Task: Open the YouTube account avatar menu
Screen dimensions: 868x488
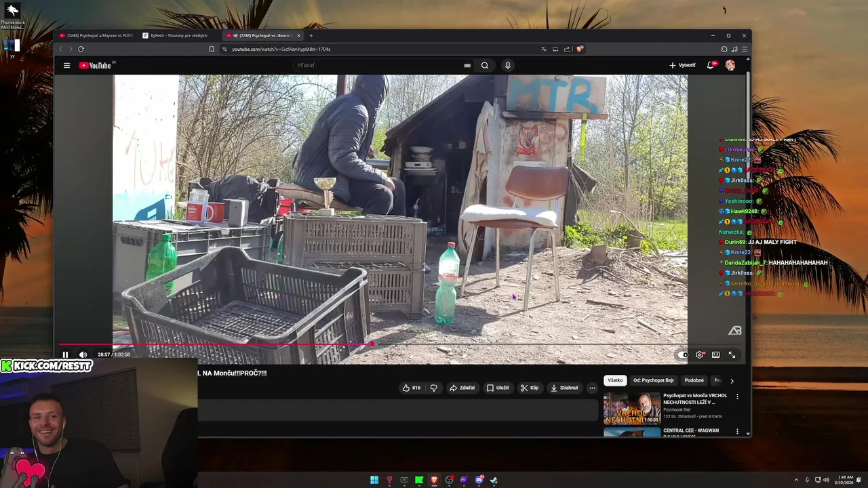Action: 730,65
